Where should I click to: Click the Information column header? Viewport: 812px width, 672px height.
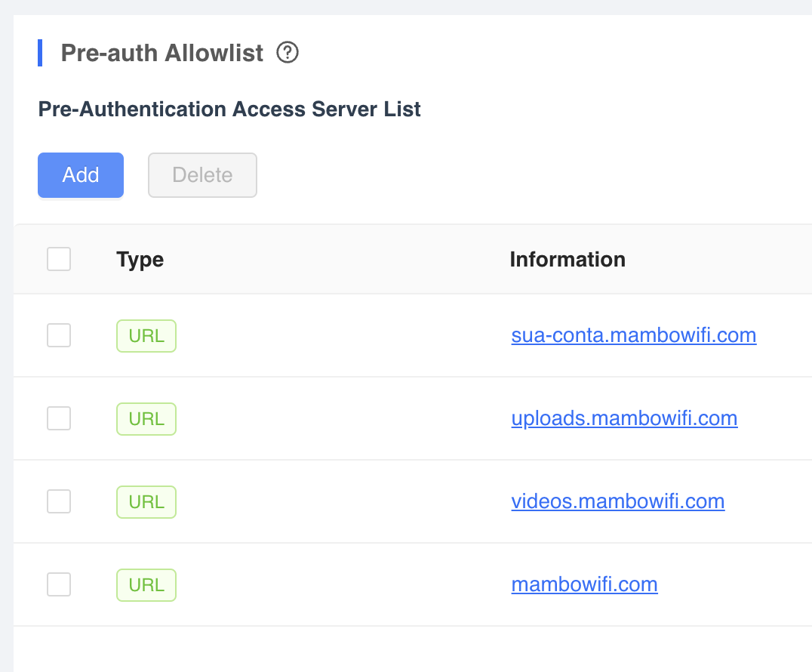[x=567, y=259]
